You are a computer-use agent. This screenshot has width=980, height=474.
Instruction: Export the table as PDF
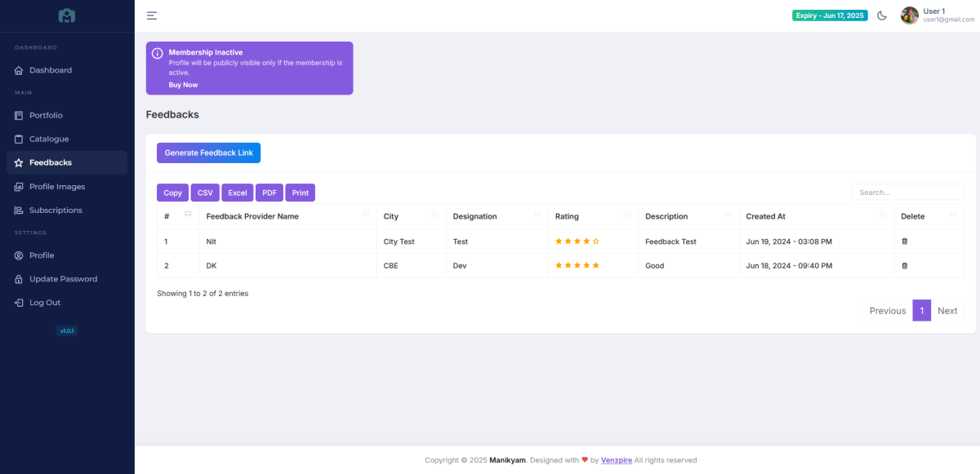[269, 193]
